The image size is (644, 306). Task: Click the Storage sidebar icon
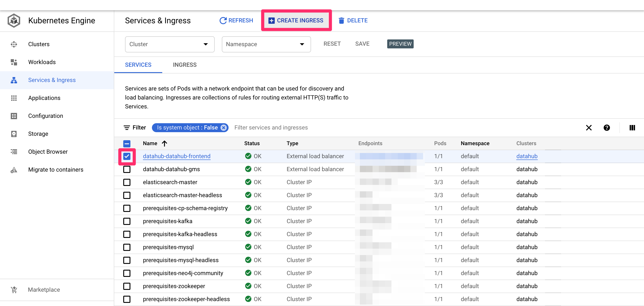pos(14,134)
